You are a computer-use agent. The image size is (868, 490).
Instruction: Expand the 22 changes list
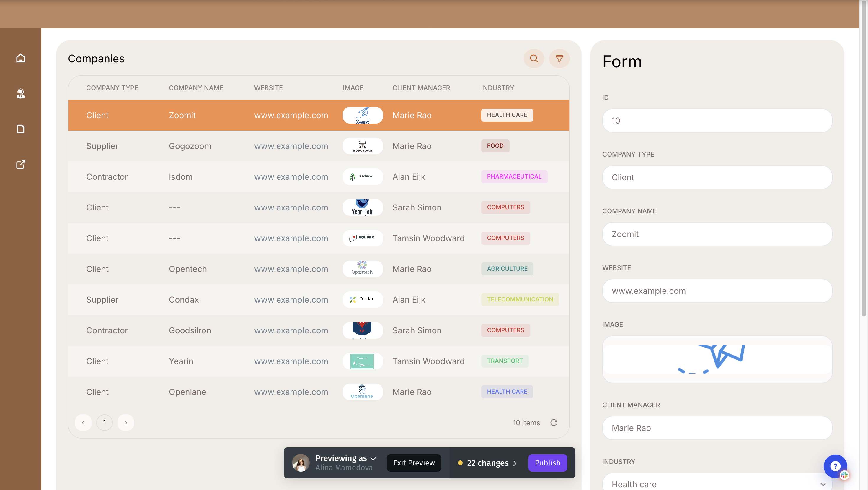pyautogui.click(x=487, y=463)
